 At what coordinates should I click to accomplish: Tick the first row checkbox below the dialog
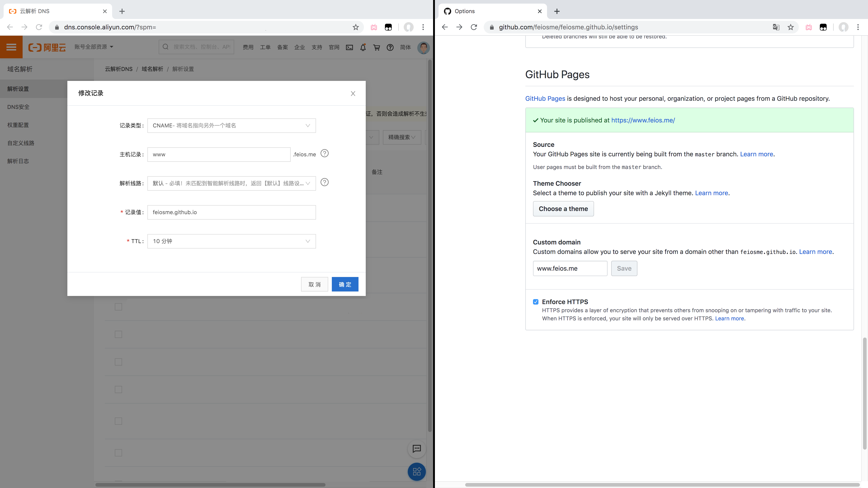pyautogui.click(x=118, y=307)
